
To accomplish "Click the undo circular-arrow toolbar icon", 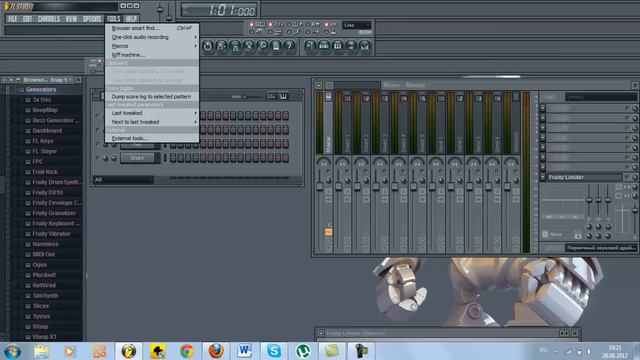I will (x=207, y=46).
